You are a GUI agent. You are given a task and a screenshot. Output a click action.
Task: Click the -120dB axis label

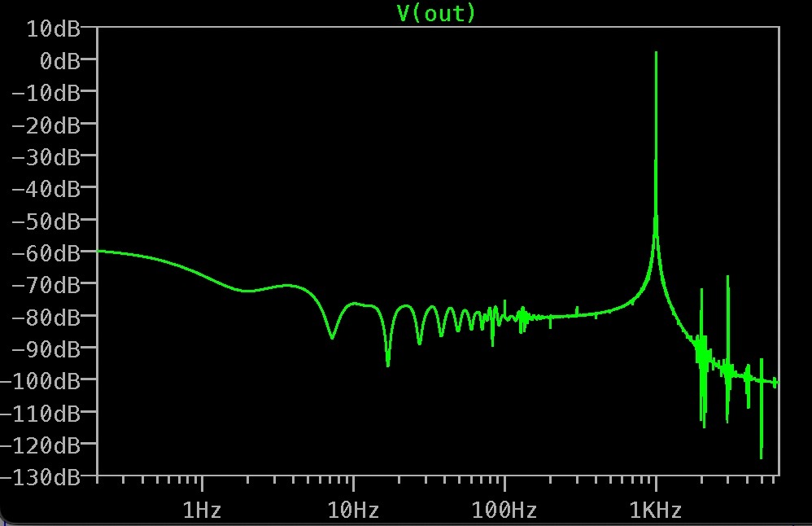coord(41,445)
